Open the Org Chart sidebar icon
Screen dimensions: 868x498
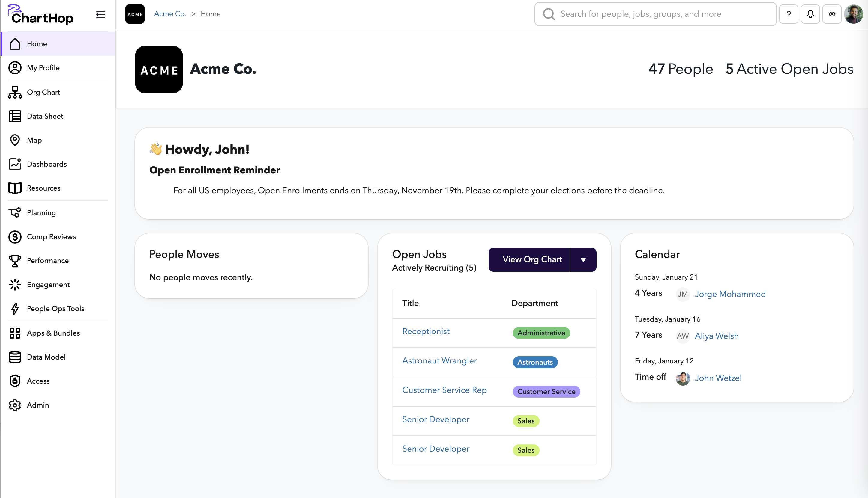coord(15,92)
